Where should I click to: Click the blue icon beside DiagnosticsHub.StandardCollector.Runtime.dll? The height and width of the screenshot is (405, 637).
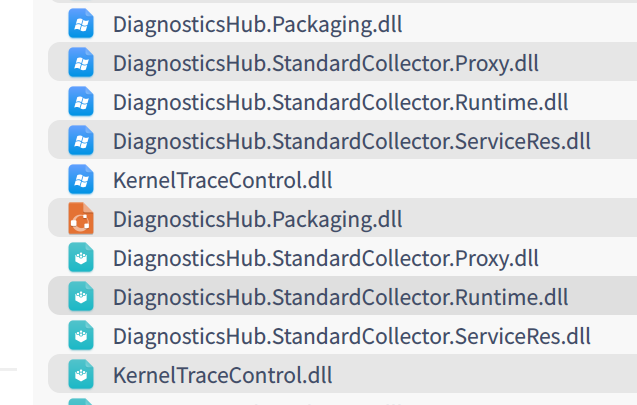tap(80, 102)
